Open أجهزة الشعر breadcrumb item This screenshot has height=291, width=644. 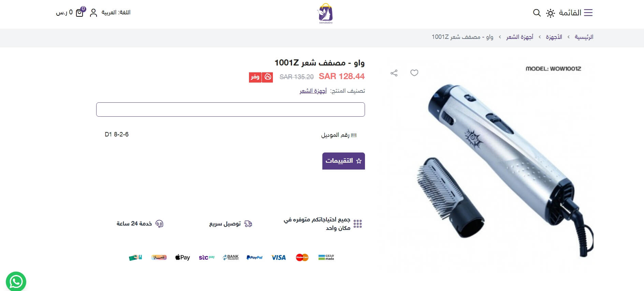click(x=519, y=37)
